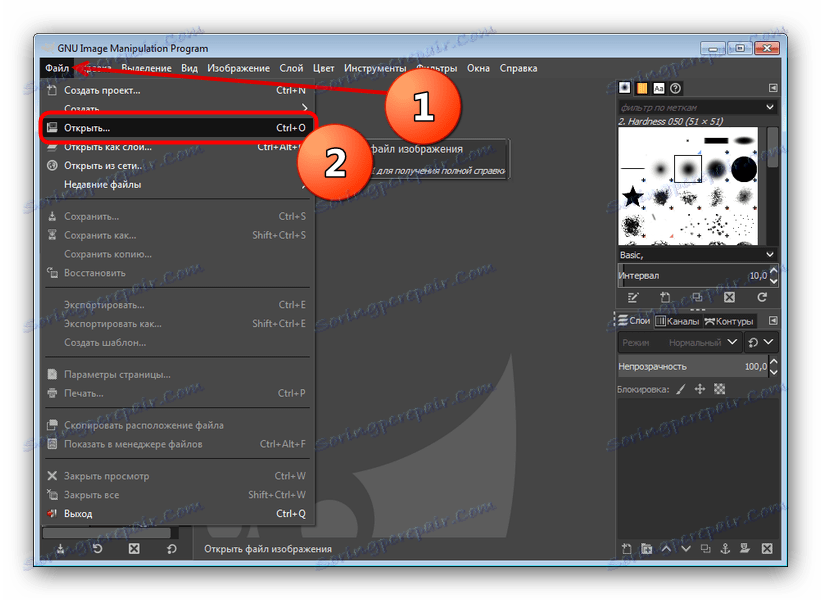Toggle lock alpha channel checker icon

tap(719, 389)
